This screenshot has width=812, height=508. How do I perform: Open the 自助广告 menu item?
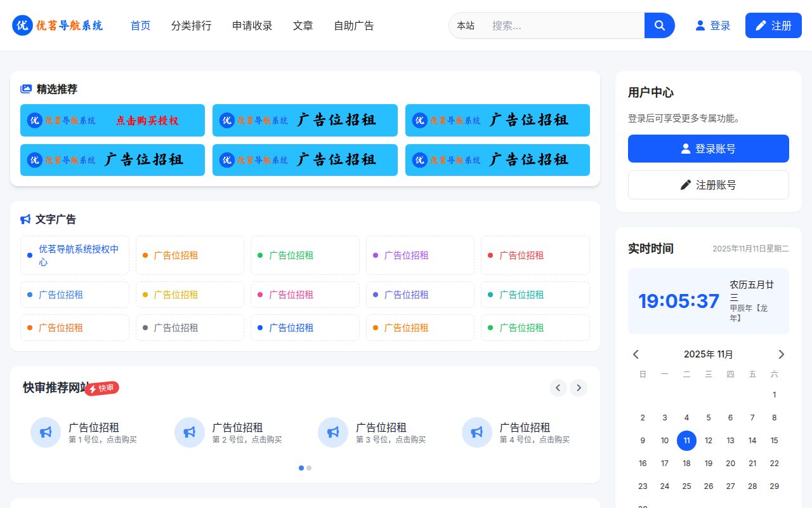(353, 25)
